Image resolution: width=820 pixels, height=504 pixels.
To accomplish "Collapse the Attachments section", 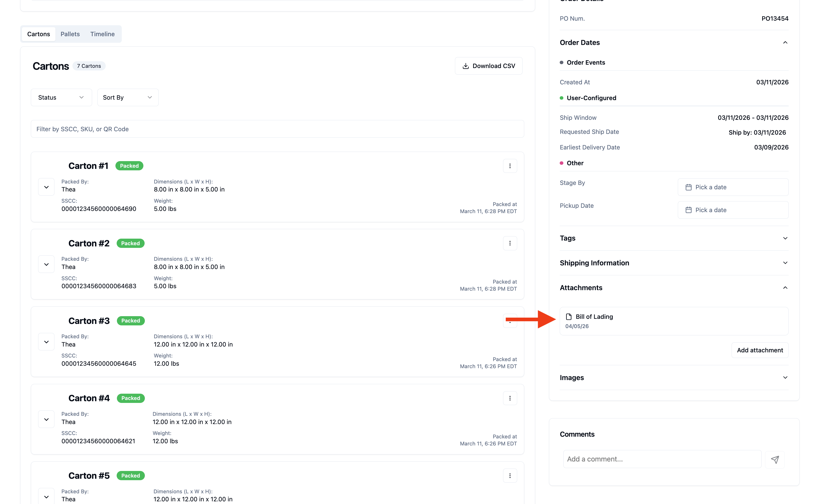I will [x=785, y=288].
